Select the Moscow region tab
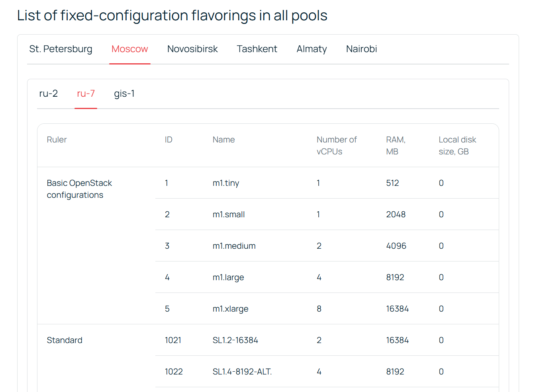This screenshot has height=392, width=535. click(129, 49)
